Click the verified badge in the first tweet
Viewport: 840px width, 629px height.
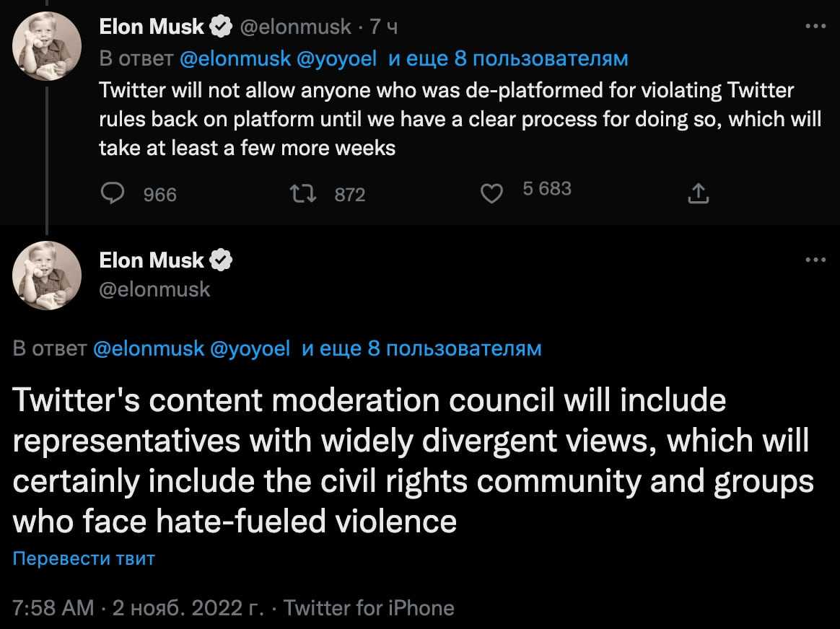click(x=220, y=27)
